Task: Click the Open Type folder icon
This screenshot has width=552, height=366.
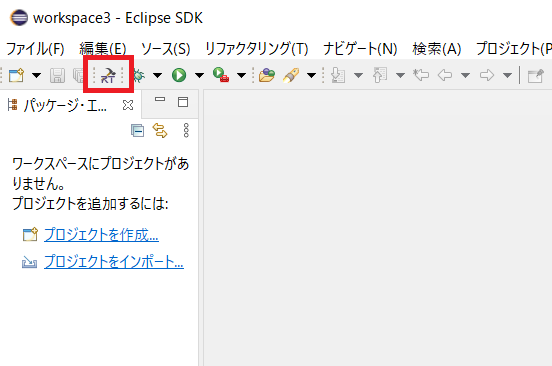Action: tap(267, 75)
